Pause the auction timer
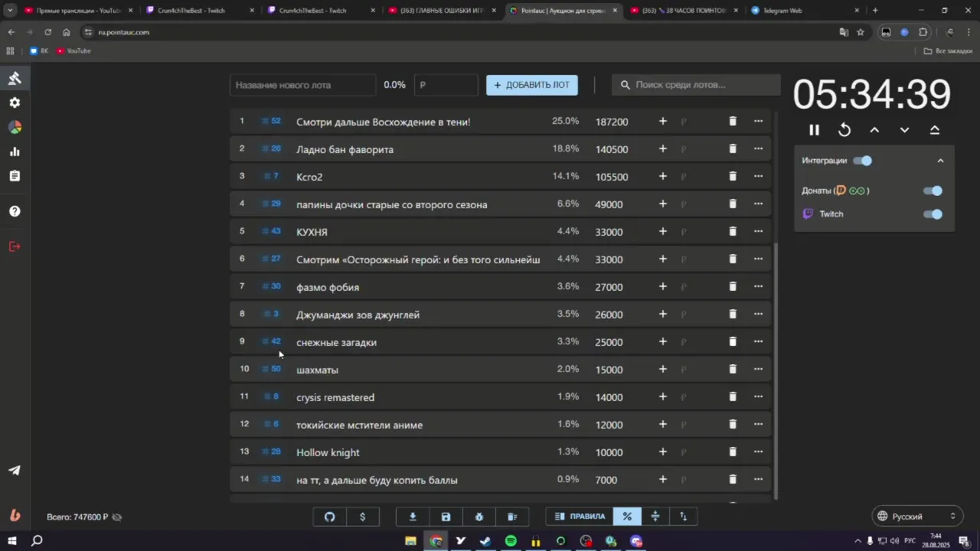 click(814, 130)
